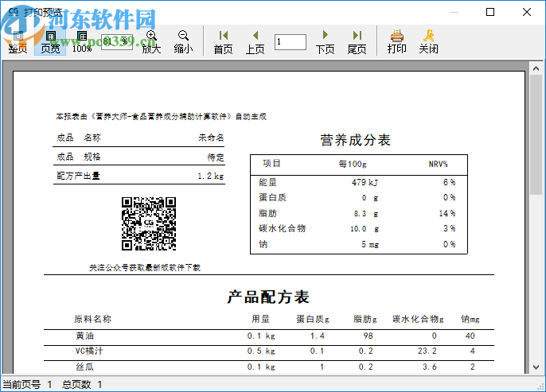This screenshot has width=546, height=392.
Task: Go to the first page (首页)
Action: coord(224,41)
